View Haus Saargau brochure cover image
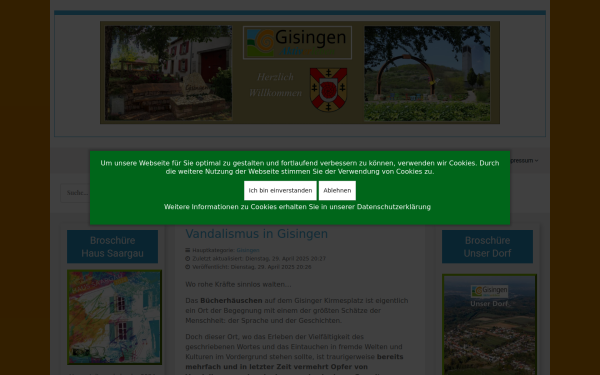This screenshot has height=375, width=600. pyautogui.click(x=114, y=317)
